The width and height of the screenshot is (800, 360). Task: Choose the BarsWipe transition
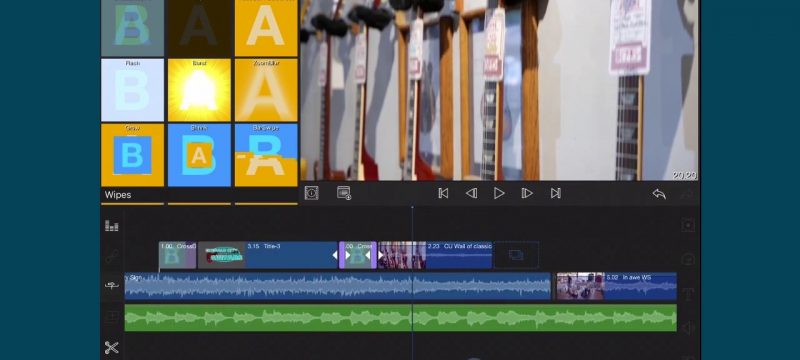tap(266, 155)
